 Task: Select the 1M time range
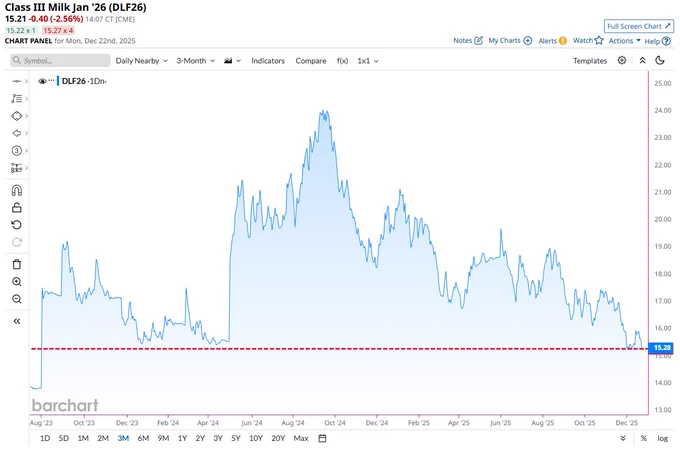tap(83, 438)
